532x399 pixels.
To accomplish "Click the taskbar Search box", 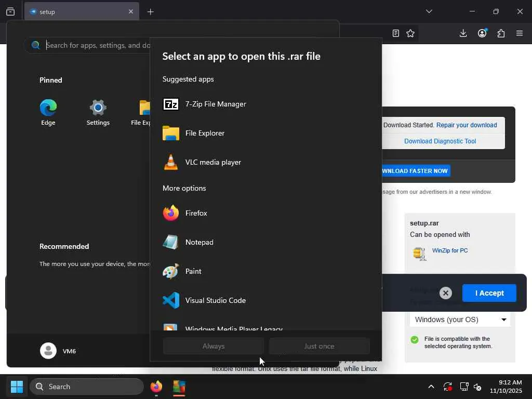I will (x=87, y=387).
